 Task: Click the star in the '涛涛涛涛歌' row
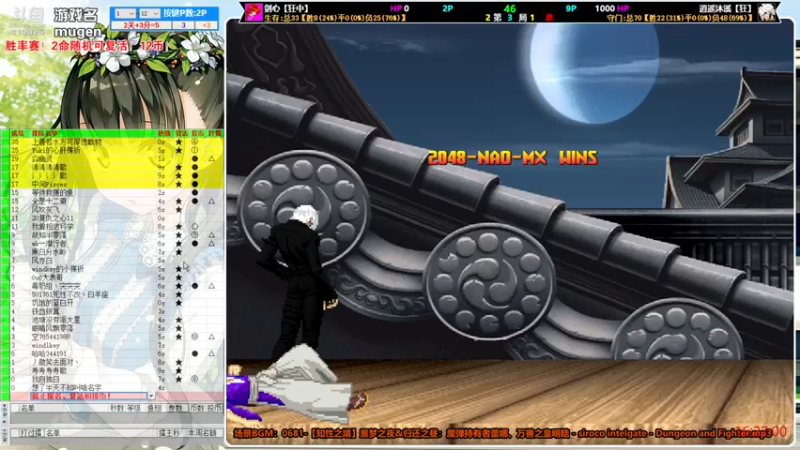pyautogui.click(x=179, y=167)
